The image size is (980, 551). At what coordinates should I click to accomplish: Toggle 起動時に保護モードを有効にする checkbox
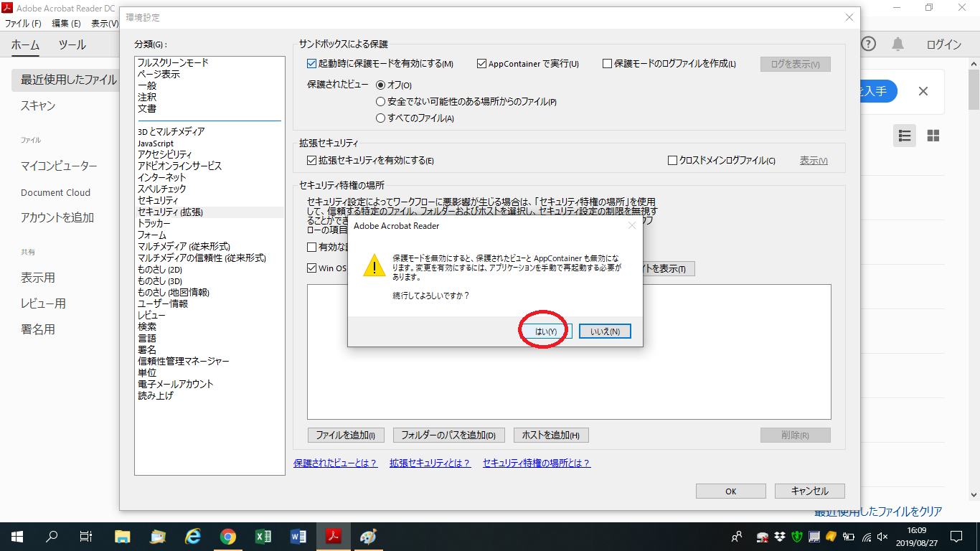click(x=312, y=64)
